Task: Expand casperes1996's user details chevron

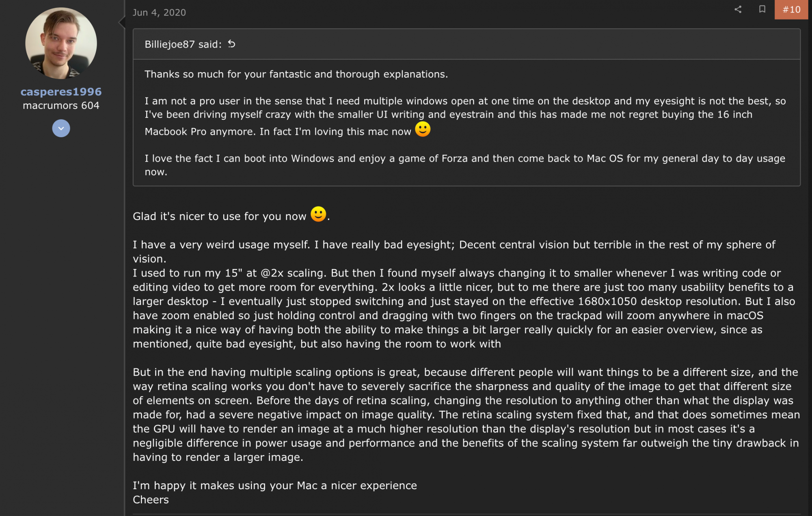Action: pos(61,128)
